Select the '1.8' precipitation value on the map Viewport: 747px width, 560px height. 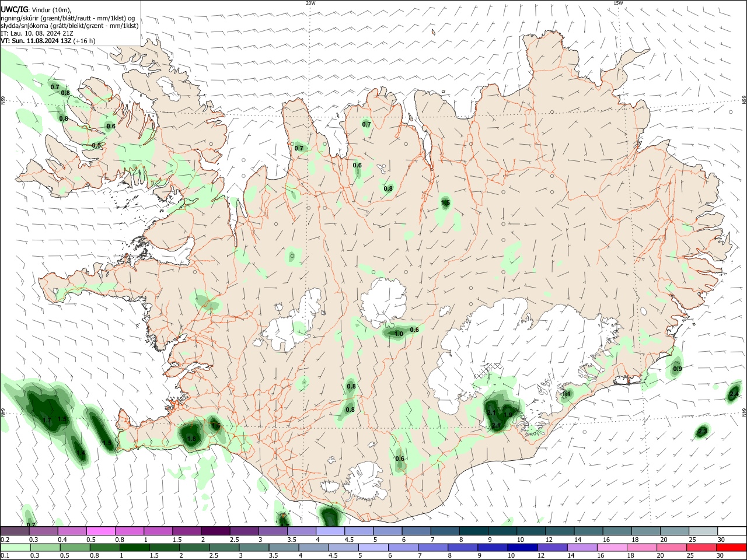pos(191,439)
